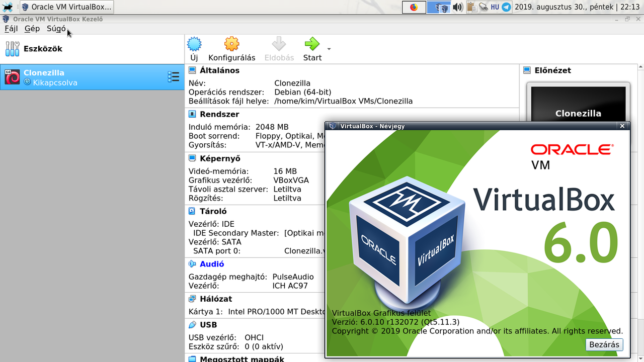Screen dimensions: 644x362
Task: Click the date and time clock
Action: pyautogui.click(x=578, y=7)
